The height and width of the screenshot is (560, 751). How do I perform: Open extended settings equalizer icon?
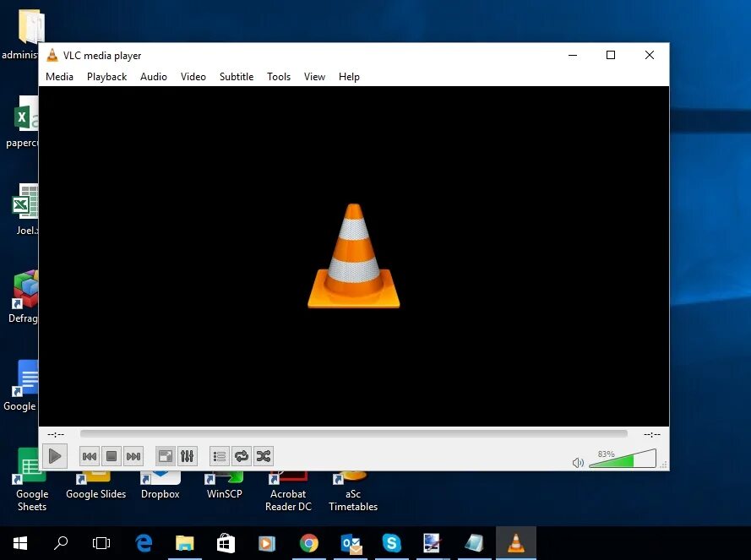tap(188, 456)
